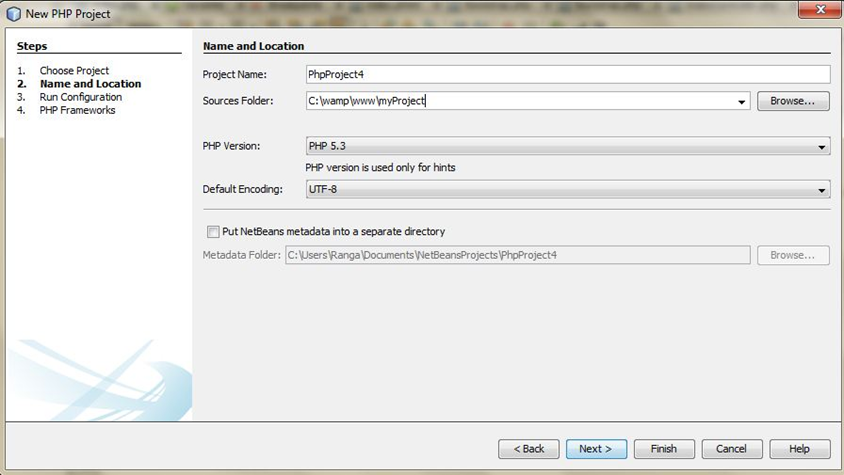Open the Sources Folder dropdown arrow

[741, 101]
